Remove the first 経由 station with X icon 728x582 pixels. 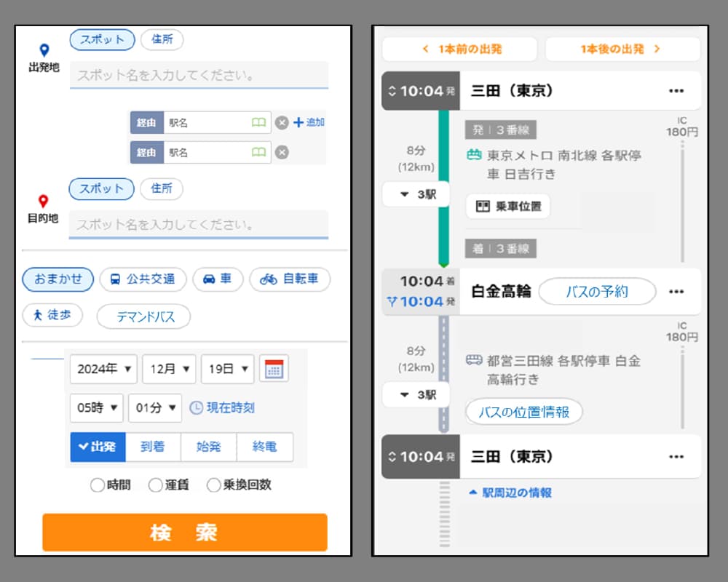click(282, 123)
